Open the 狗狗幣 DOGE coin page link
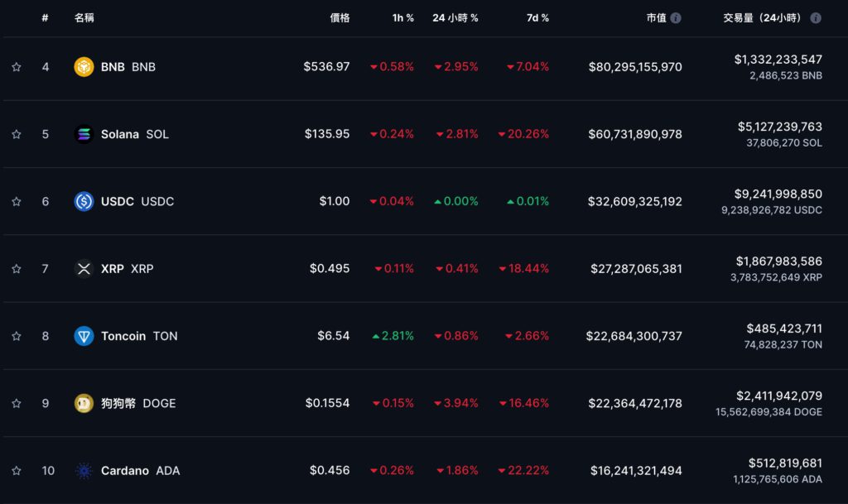Image resolution: width=848 pixels, height=504 pixels. [x=138, y=403]
